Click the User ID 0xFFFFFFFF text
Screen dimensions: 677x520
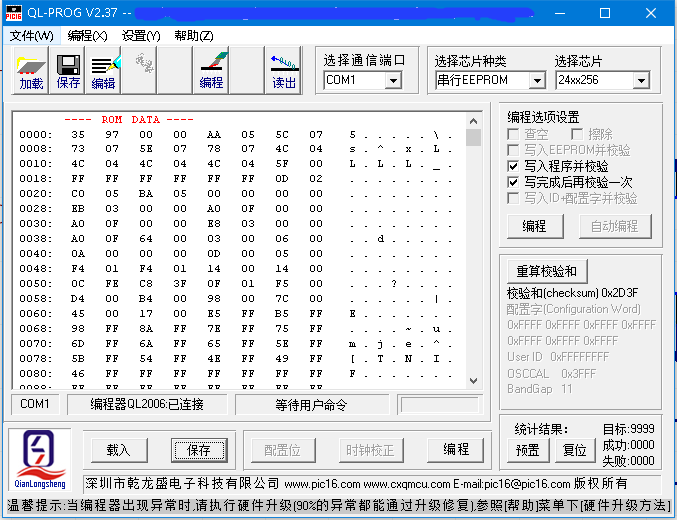point(558,357)
